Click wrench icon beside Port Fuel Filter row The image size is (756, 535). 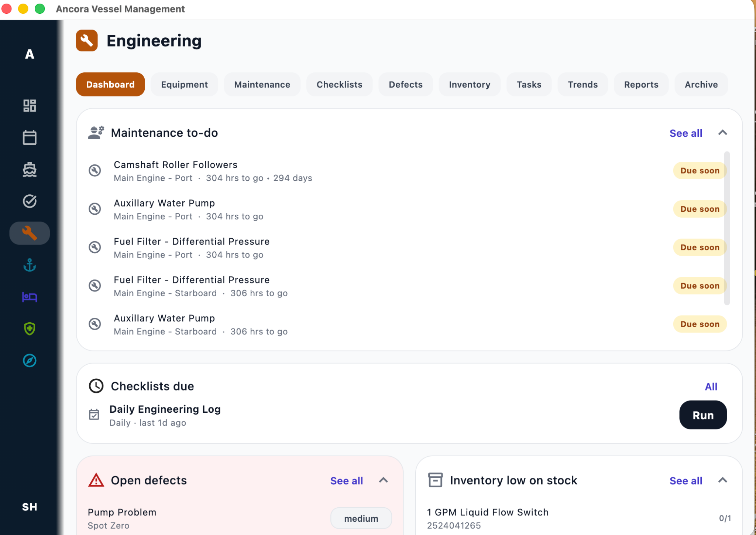(x=95, y=247)
